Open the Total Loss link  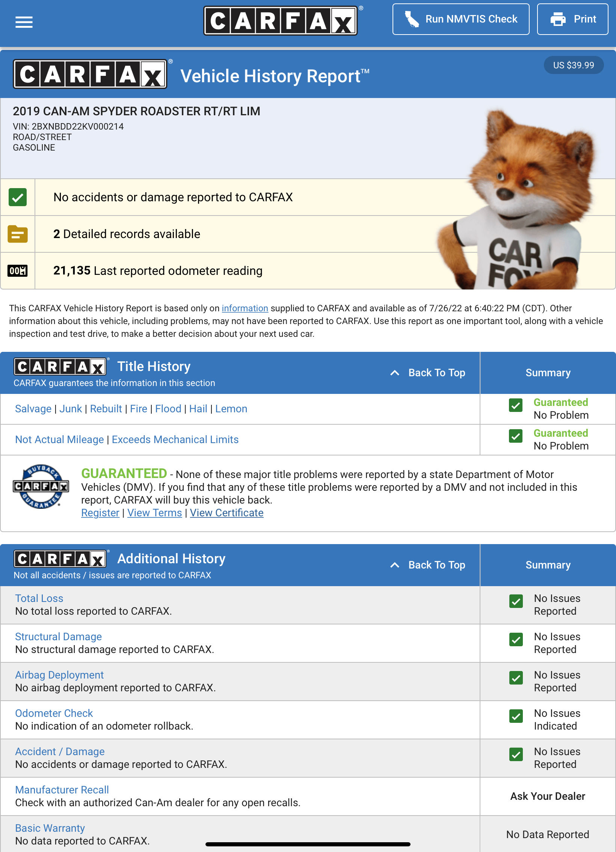tap(39, 599)
